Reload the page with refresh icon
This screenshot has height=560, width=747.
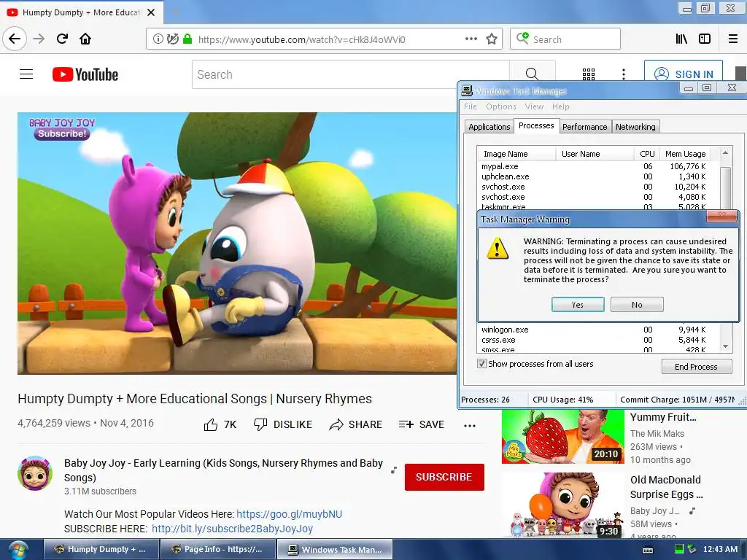(x=62, y=39)
